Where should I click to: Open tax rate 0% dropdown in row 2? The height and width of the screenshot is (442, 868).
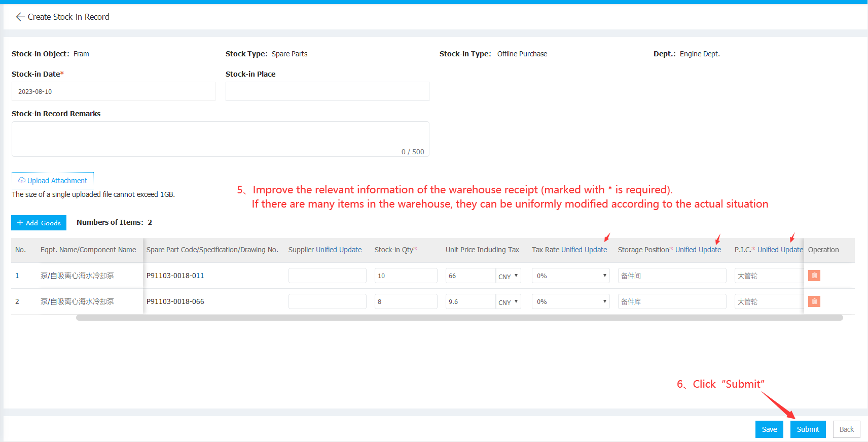(571, 301)
